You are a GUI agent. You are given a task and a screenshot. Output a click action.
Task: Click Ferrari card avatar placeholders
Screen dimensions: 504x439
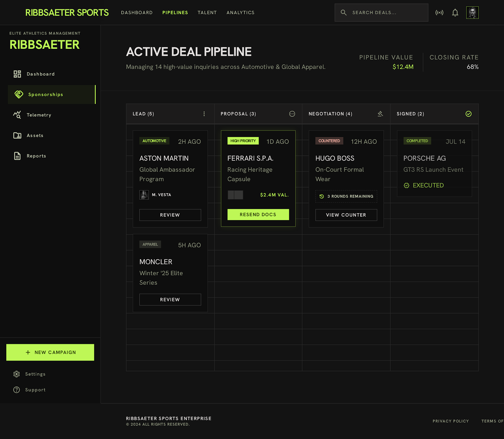[x=235, y=195]
